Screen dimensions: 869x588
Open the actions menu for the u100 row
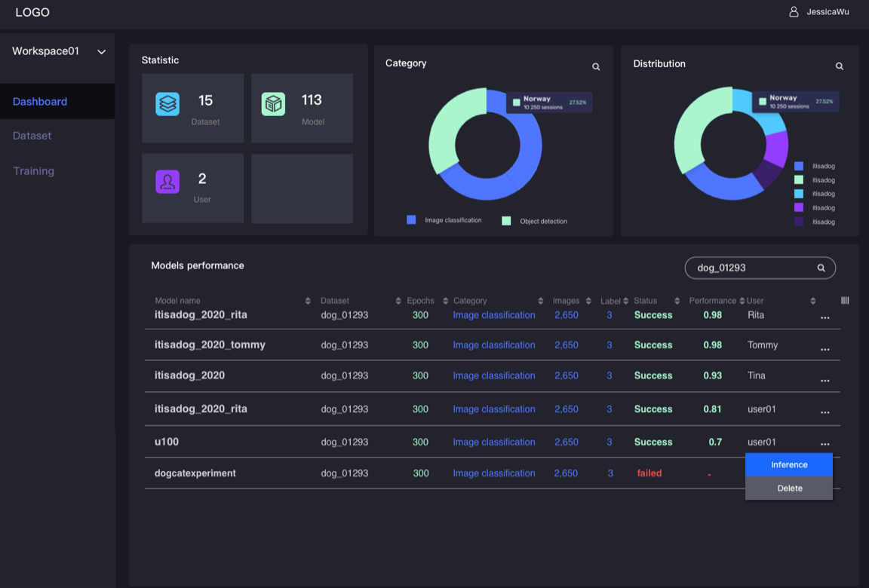tap(824, 444)
